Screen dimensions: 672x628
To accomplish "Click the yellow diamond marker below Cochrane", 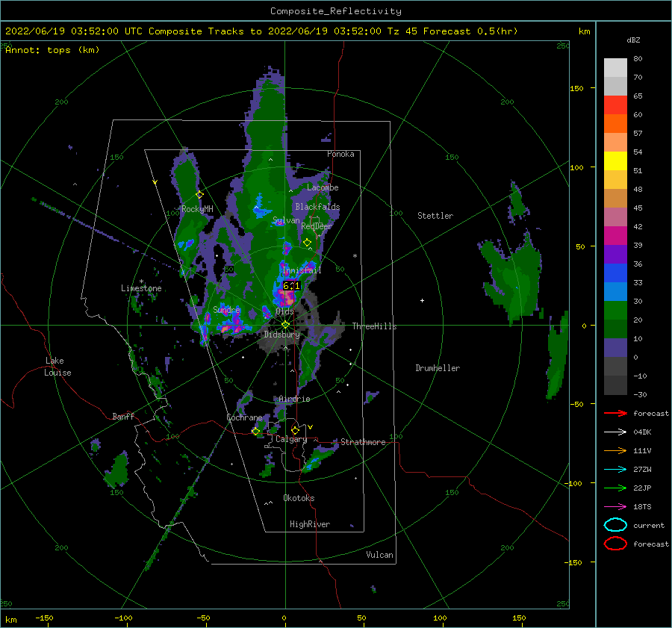I will pyautogui.click(x=256, y=432).
